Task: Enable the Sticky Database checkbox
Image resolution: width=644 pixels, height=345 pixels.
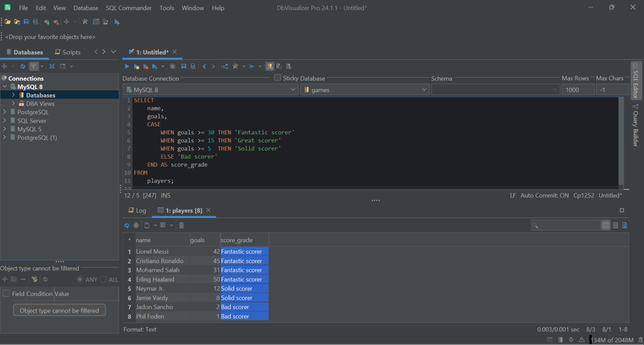Action: click(277, 78)
